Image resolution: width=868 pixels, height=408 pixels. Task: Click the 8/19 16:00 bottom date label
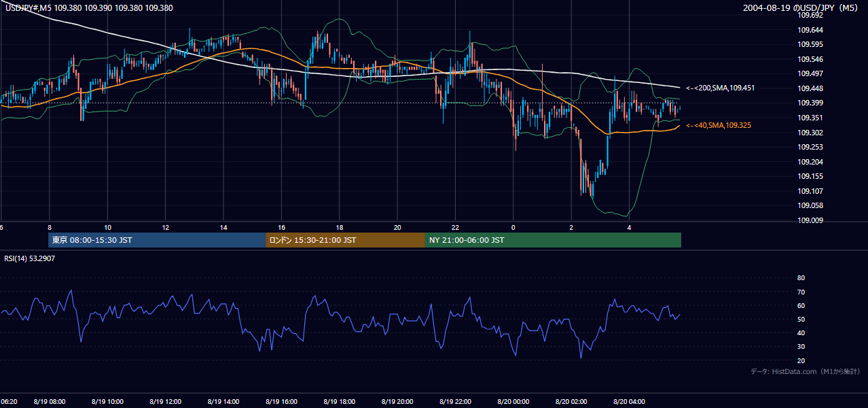(x=281, y=402)
